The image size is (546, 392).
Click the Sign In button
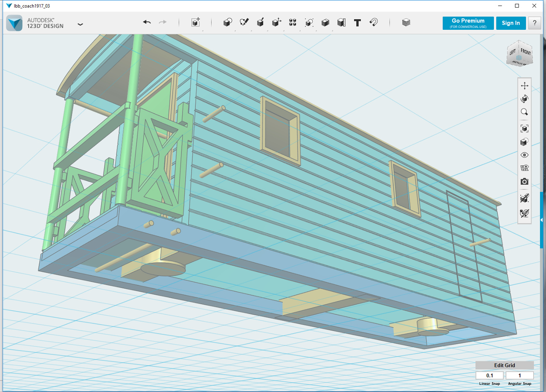[511, 23]
